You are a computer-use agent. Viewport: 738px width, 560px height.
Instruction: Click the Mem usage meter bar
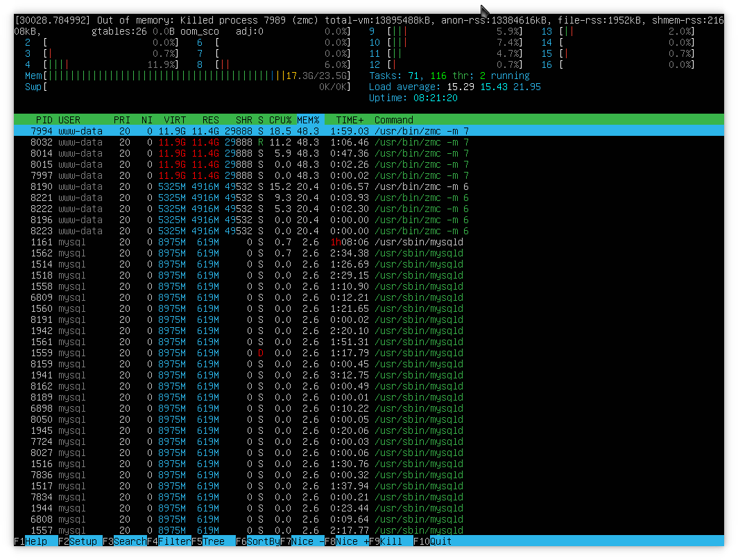188,76
